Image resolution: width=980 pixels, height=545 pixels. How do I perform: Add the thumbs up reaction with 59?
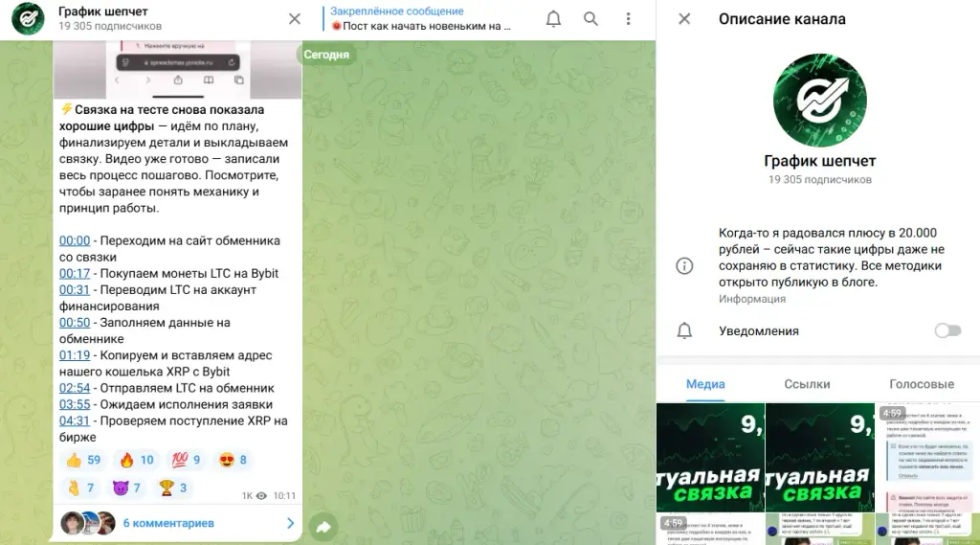(83, 460)
